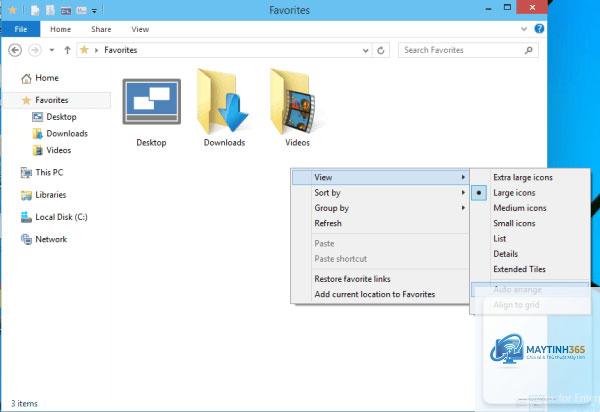Image resolution: width=600 pixels, height=412 pixels.
Task: Select the large Downloads folder icon
Action: coord(223,101)
